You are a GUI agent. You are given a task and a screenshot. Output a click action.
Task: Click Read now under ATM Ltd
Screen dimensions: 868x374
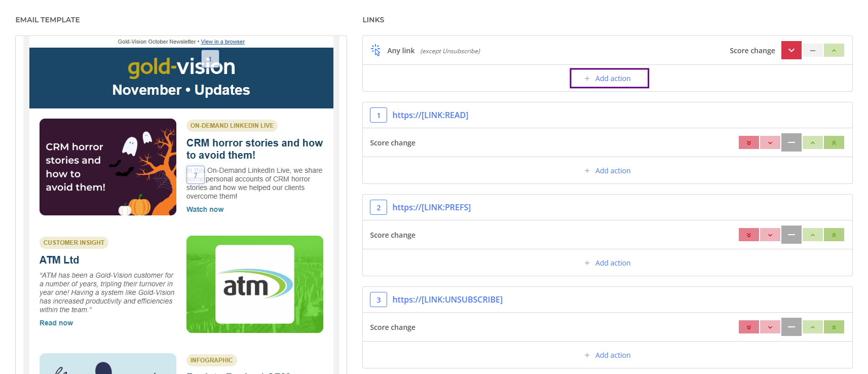point(56,323)
